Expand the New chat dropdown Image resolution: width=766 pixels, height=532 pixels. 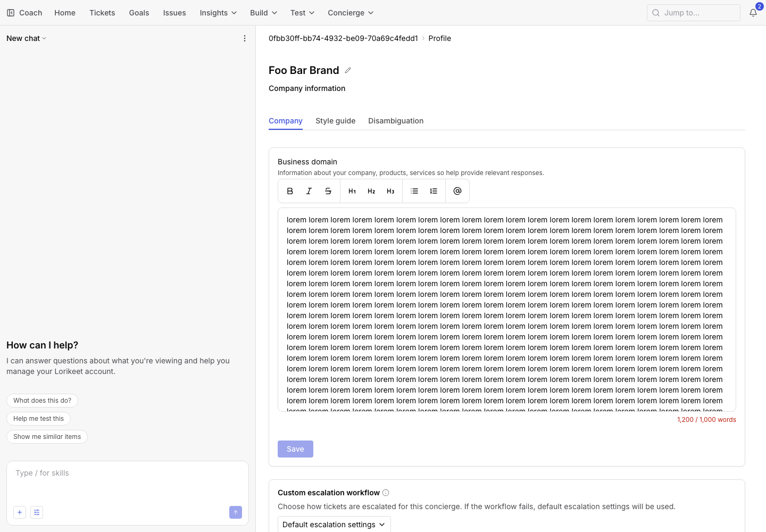tap(27, 38)
